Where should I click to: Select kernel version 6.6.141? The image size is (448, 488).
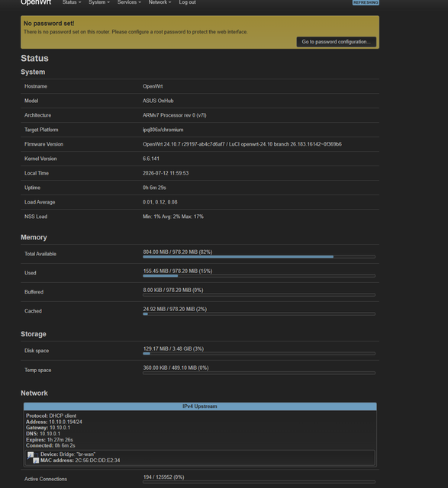(x=151, y=159)
